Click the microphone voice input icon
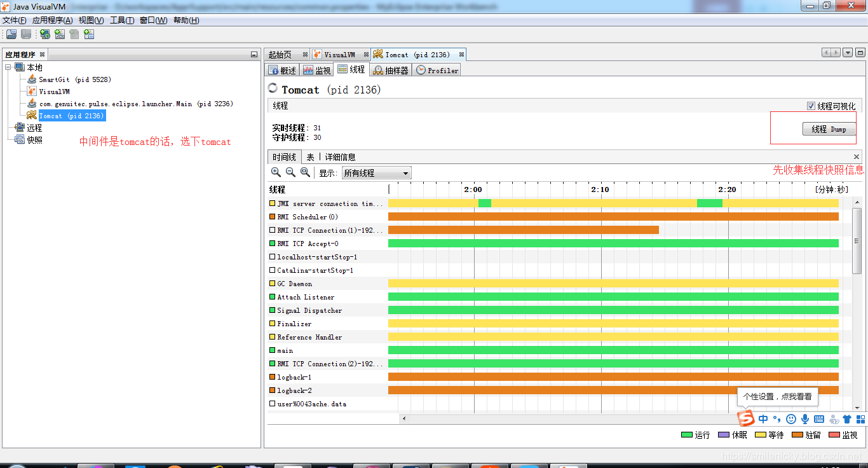 pyautogui.click(x=805, y=419)
